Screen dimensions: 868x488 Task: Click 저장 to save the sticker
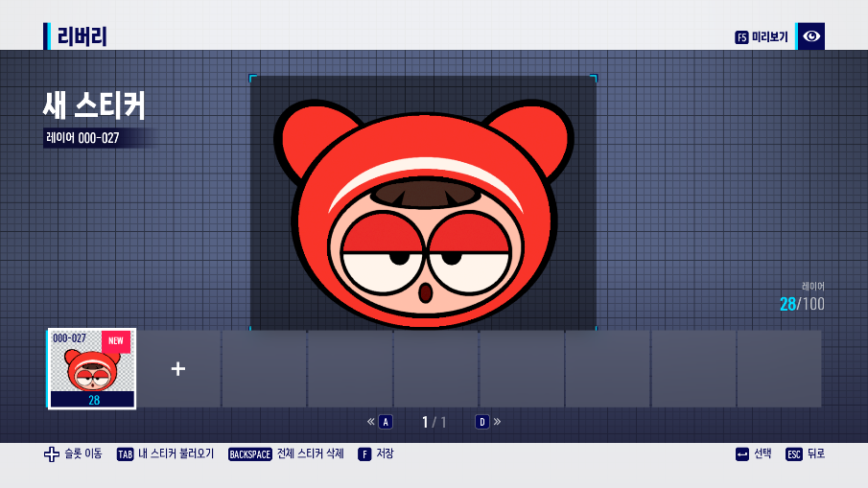click(385, 453)
